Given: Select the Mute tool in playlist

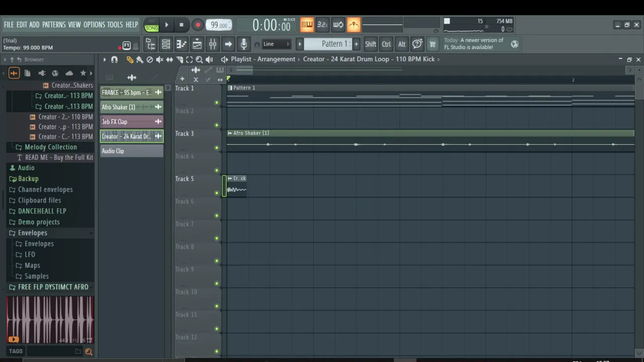Looking at the screenshot, I should point(159,59).
